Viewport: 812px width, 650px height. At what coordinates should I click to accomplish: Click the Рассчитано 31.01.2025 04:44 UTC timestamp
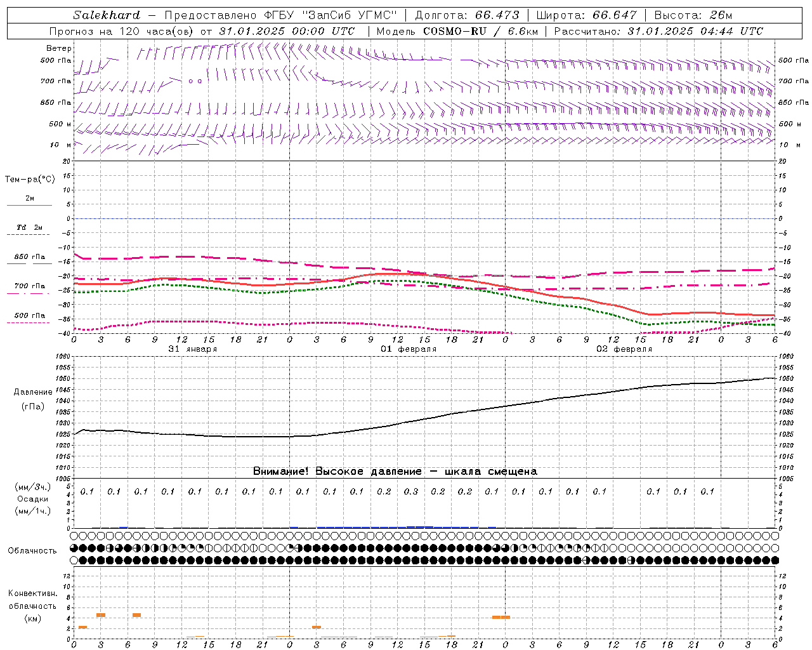[658, 31]
